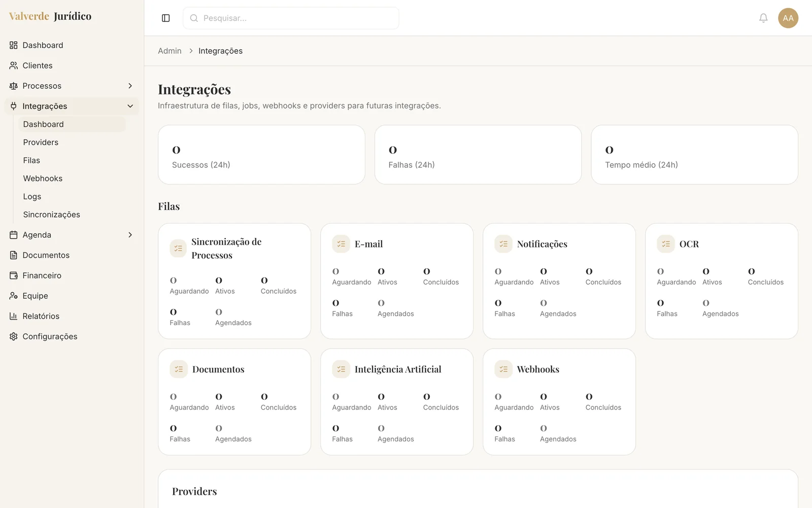Open the Sucessos (24h) stat card
Image resolution: width=812 pixels, height=508 pixels.
[x=261, y=155]
